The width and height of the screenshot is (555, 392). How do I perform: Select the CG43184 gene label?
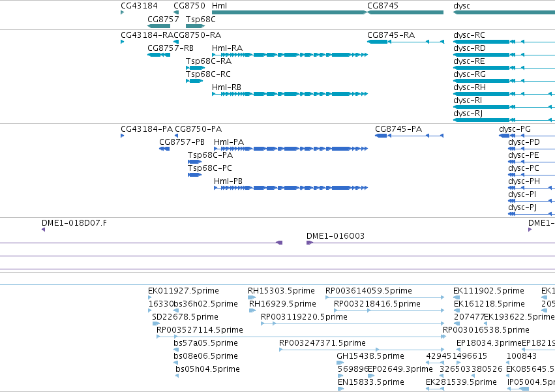pyautogui.click(x=139, y=6)
